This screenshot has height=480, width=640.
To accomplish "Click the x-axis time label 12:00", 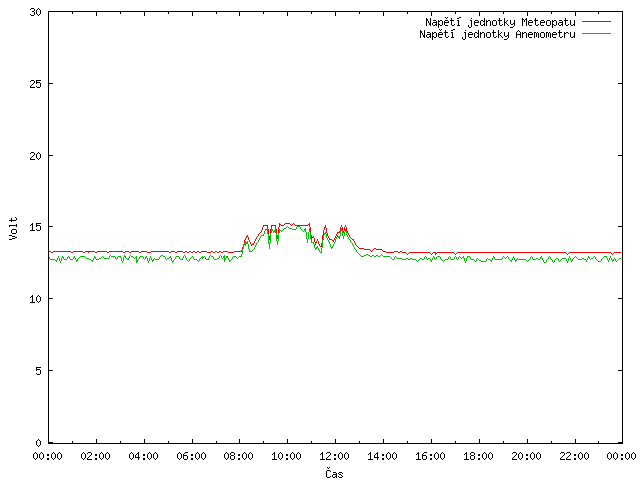I will tap(334, 456).
